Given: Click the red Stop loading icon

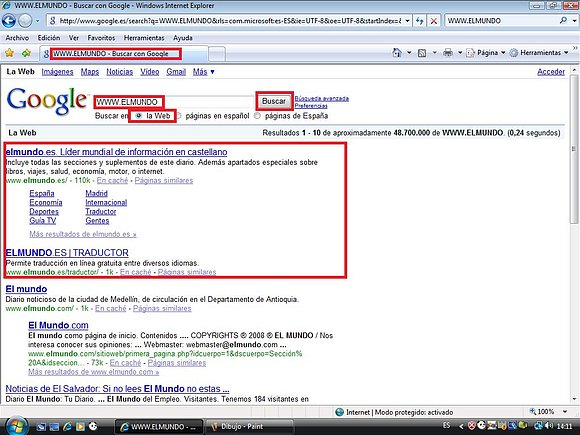Looking at the screenshot, I should coord(434,21).
